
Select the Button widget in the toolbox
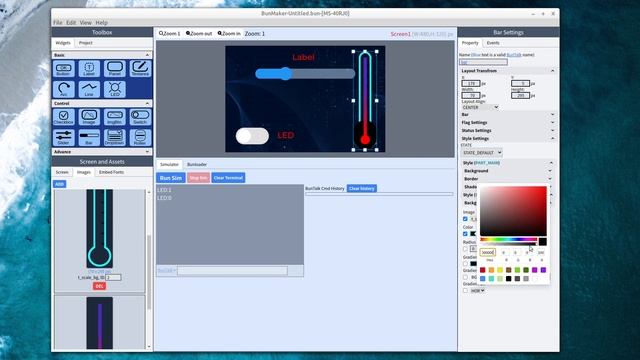point(63,69)
